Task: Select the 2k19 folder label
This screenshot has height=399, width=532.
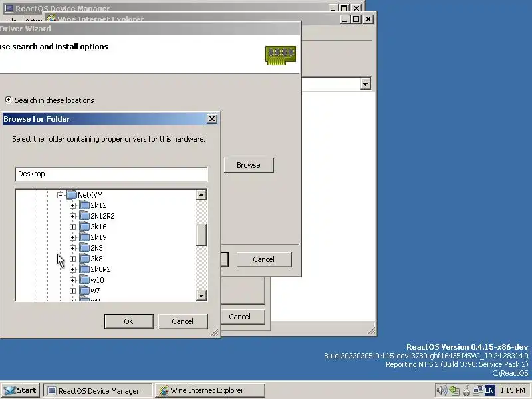Action: tap(98, 237)
